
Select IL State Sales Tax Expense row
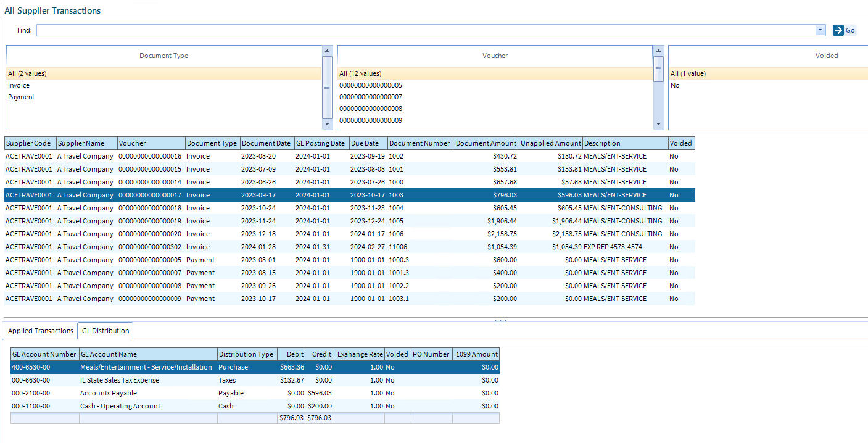coord(255,380)
